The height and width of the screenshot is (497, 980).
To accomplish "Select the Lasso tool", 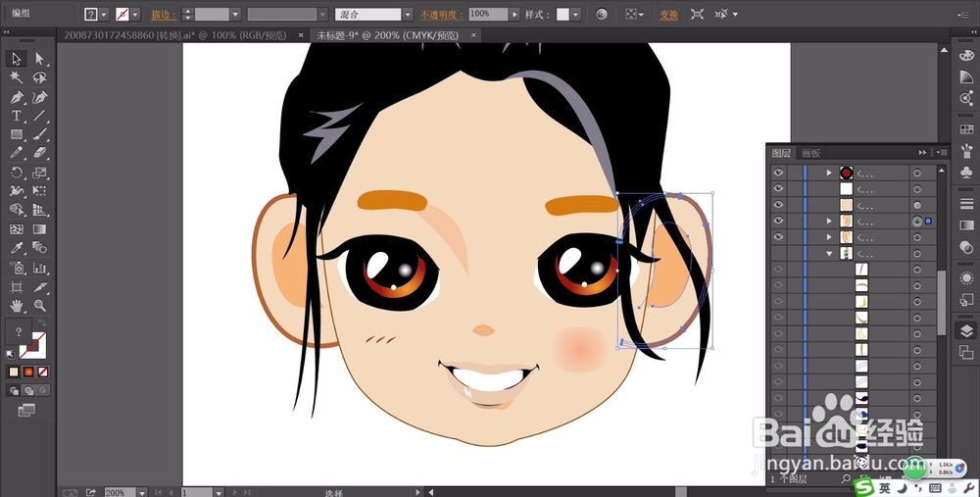I will (x=39, y=77).
